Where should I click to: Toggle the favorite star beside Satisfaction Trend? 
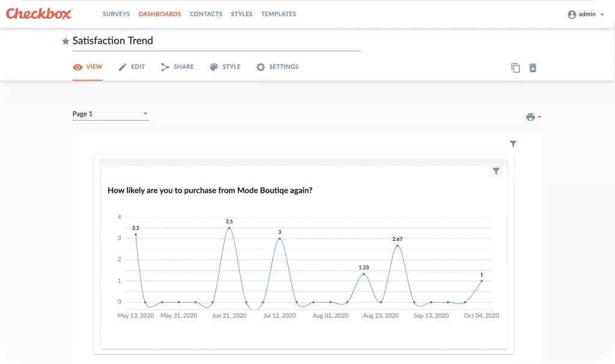pyautogui.click(x=65, y=41)
